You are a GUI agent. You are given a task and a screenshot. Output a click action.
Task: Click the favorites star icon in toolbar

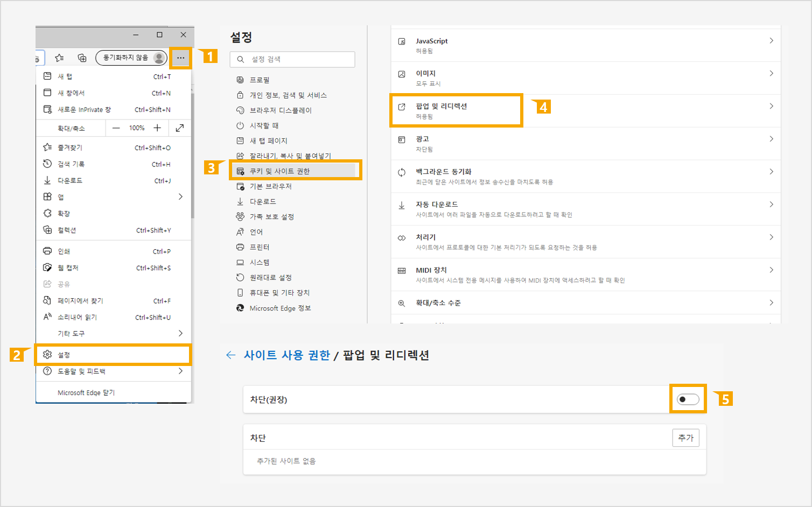[x=59, y=58]
